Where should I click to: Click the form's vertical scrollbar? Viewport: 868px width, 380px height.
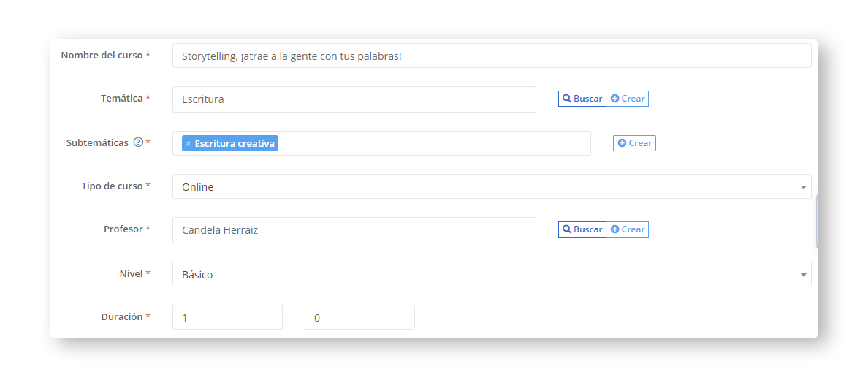pyautogui.click(x=817, y=221)
